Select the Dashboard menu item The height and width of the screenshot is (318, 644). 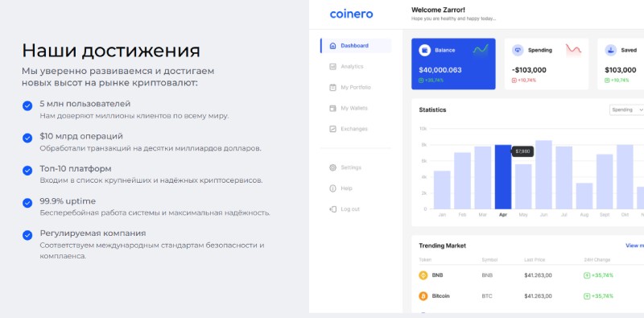coord(356,46)
